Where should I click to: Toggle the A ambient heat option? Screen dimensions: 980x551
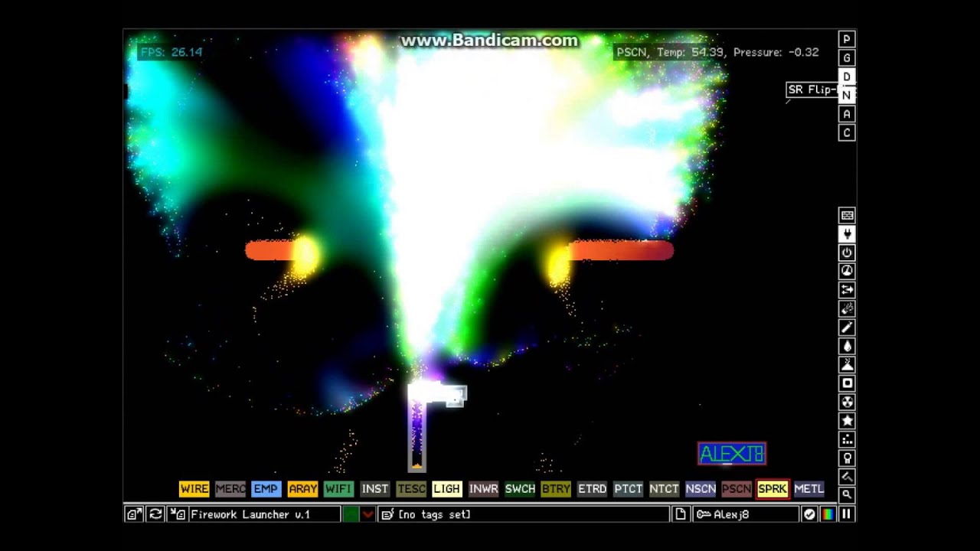847,114
